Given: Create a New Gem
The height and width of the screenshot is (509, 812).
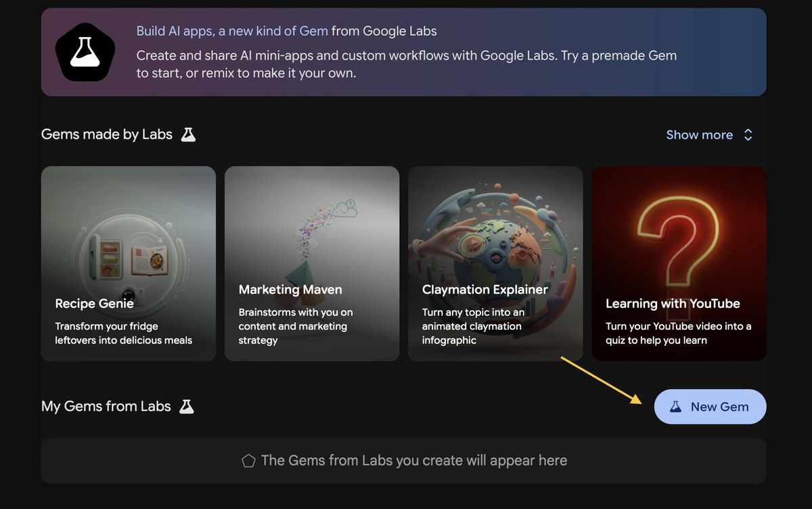Looking at the screenshot, I should click(x=710, y=407).
